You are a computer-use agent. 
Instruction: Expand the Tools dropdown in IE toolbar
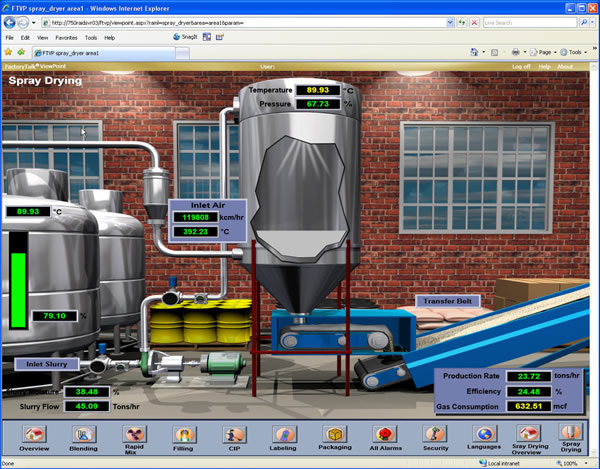(x=577, y=51)
